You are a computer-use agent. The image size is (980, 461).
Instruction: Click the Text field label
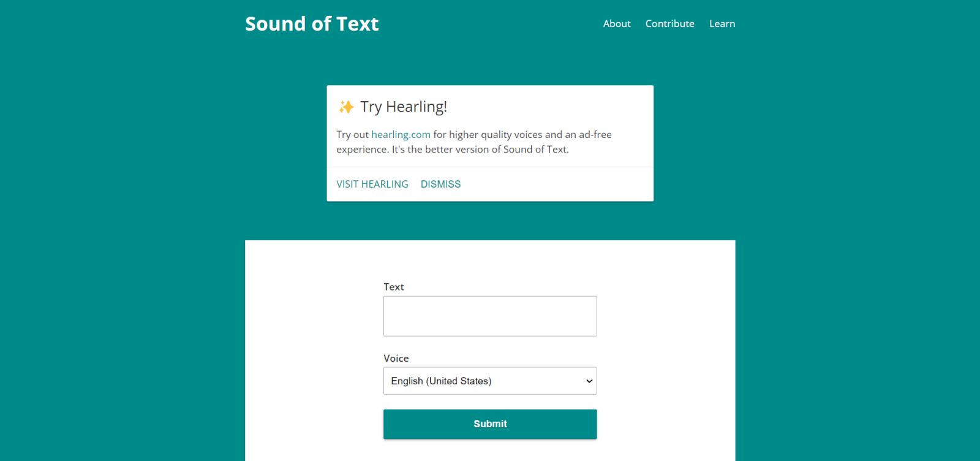pyautogui.click(x=393, y=286)
